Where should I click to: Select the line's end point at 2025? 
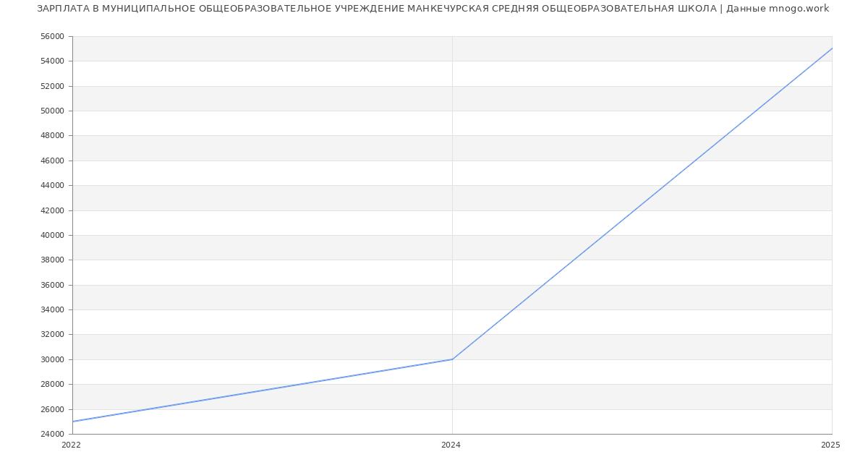point(832,48)
